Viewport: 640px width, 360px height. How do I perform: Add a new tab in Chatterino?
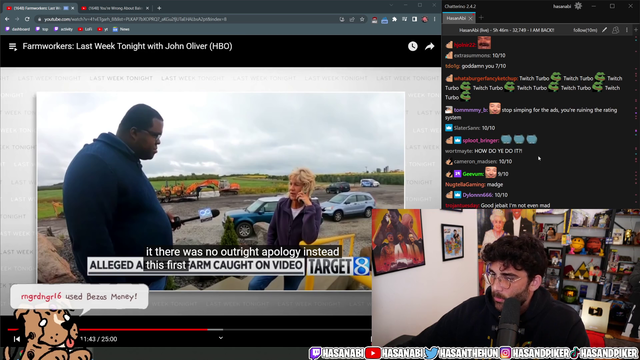pyautogui.click(x=481, y=18)
